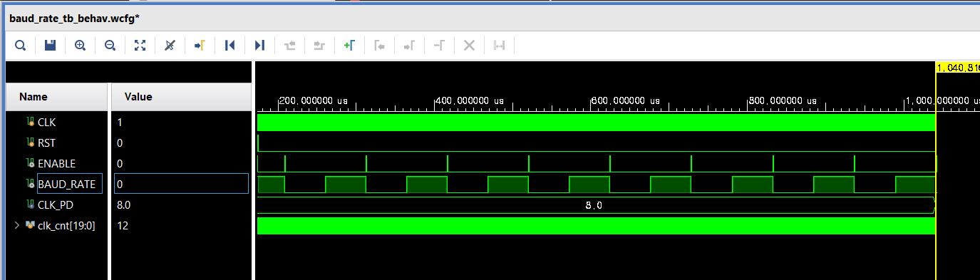980x280 pixels.
Task: Select the clk_cnt[19:0] signal name
Action: [x=66, y=226]
